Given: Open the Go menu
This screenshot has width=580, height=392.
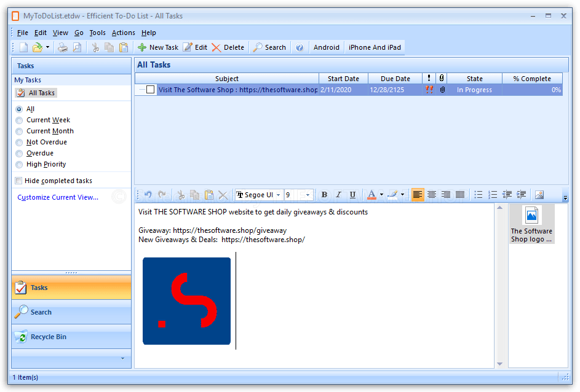Looking at the screenshot, I should click(x=79, y=33).
